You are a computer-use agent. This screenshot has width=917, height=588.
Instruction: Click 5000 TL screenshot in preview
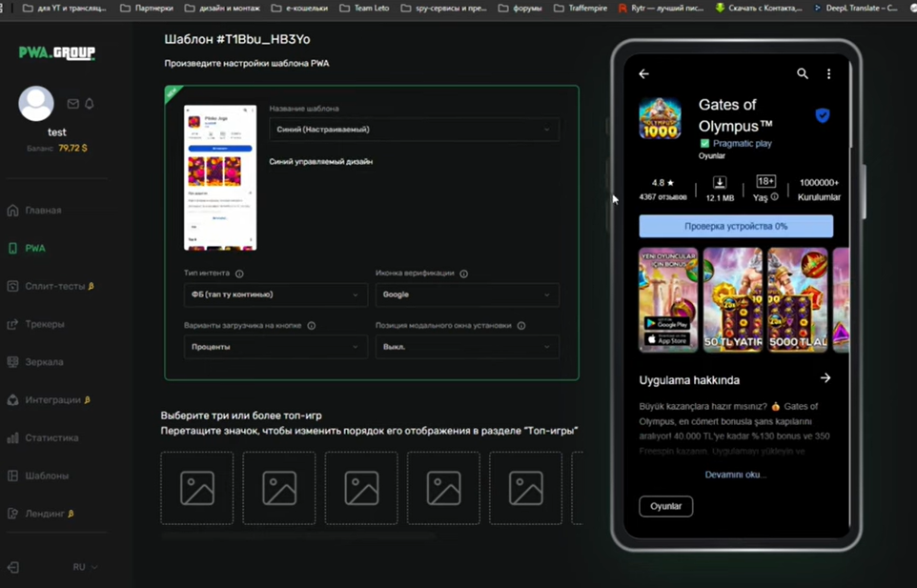point(798,300)
